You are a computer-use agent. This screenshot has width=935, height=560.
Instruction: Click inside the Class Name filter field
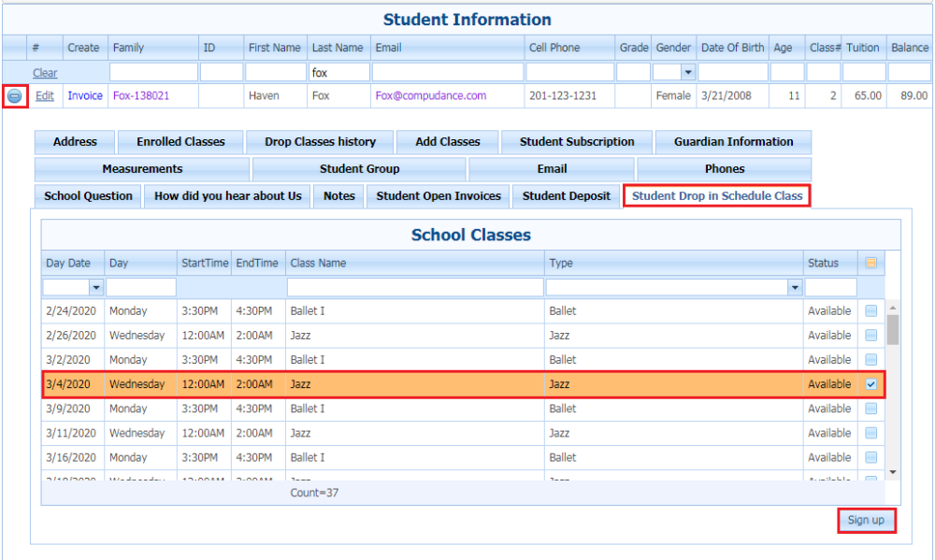coord(416,287)
